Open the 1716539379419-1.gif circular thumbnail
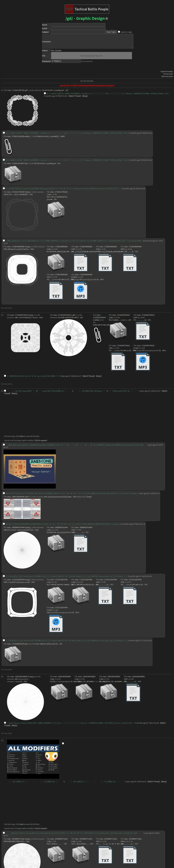The height and width of the screenshot is (868, 174). (69, 338)
